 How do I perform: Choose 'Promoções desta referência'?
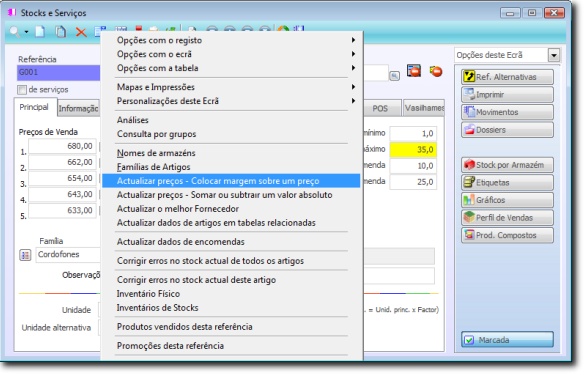tap(231, 346)
